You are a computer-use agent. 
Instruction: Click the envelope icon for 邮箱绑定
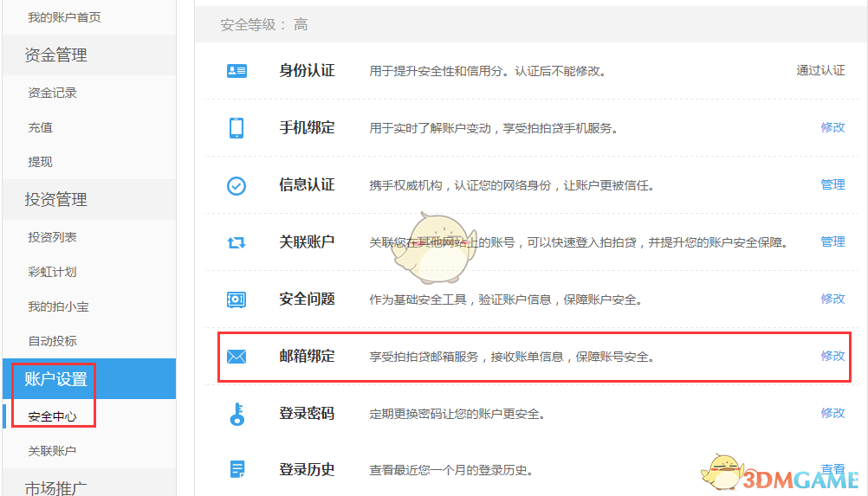(236, 357)
